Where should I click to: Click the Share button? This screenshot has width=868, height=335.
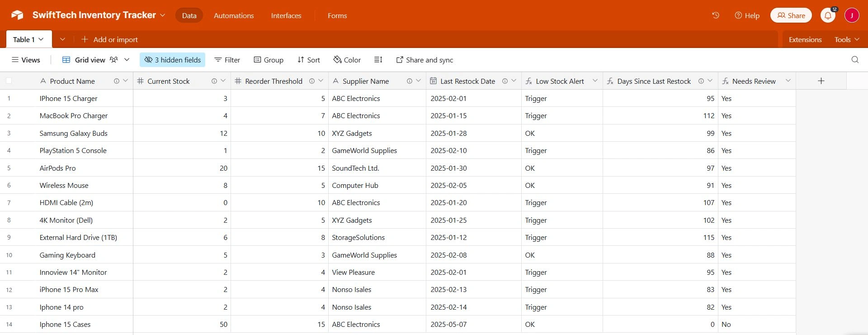[x=791, y=15]
